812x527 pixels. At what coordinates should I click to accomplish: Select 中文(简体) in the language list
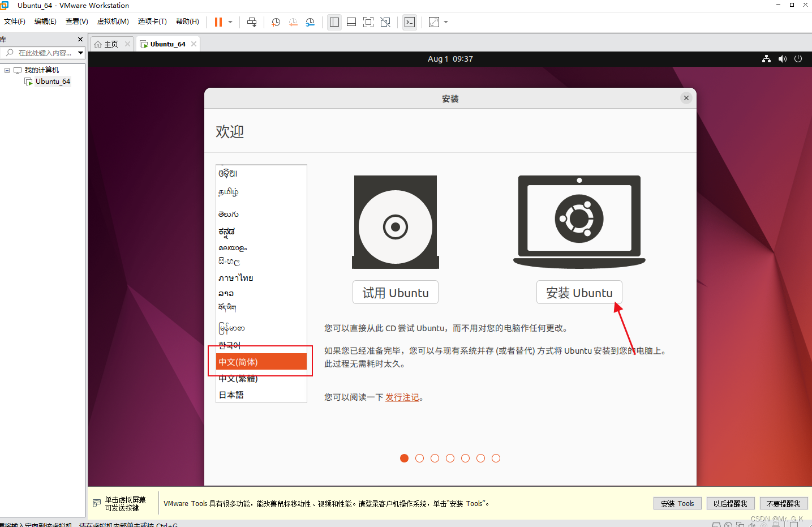tap(261, 362)
